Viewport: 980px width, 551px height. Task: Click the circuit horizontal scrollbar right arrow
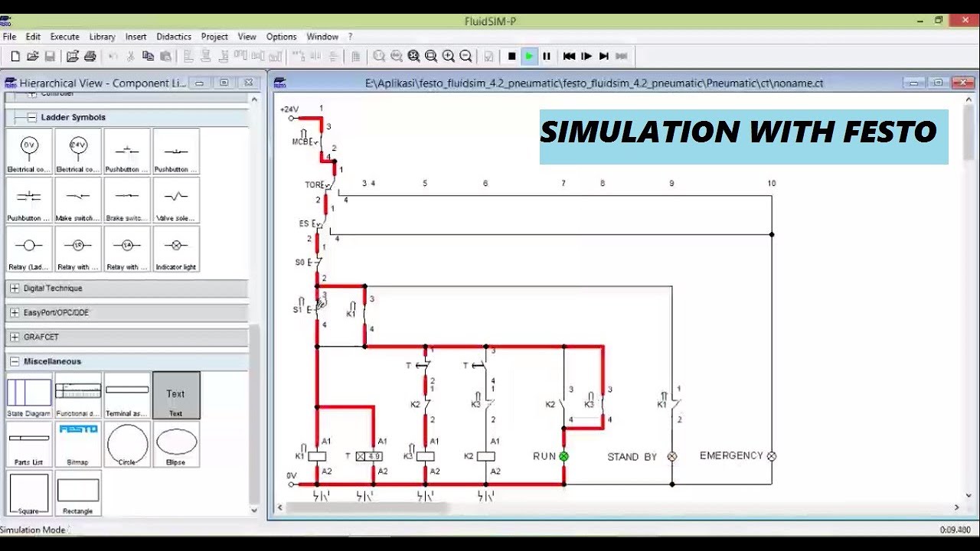pyautogui.click(x=956, y=507)
